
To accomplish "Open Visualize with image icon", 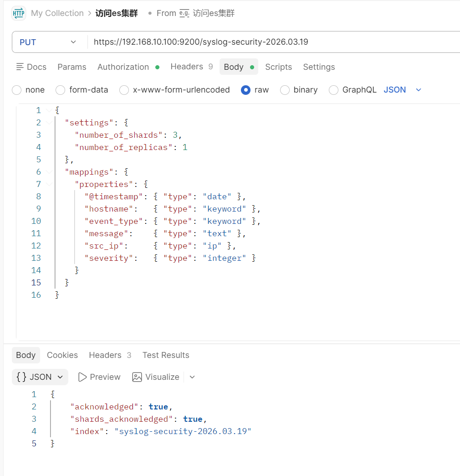I will (x=137, y=377).
